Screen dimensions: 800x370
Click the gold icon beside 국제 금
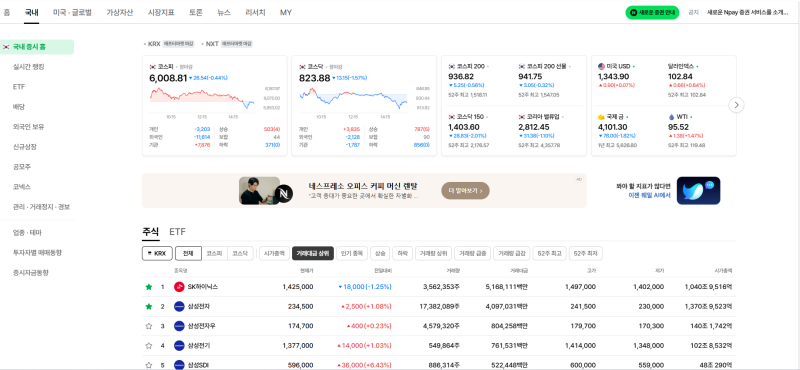click(x=601, y=117)
